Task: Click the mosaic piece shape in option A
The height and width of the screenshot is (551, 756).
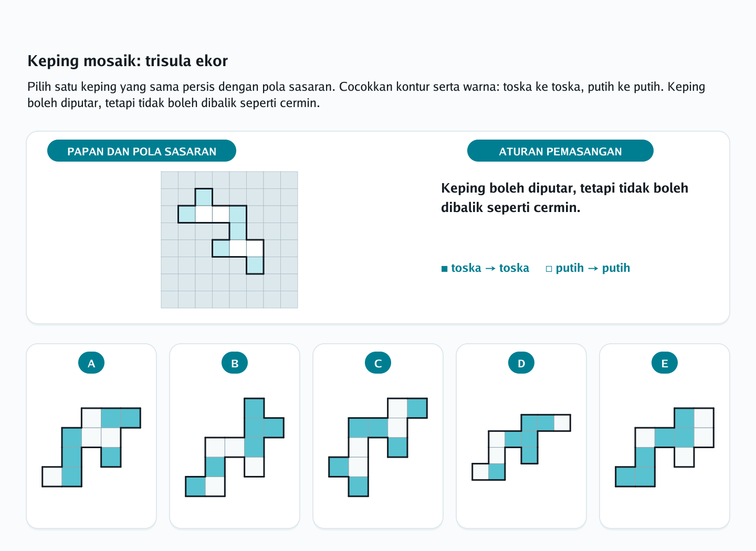Action: (x=91, y=447)
